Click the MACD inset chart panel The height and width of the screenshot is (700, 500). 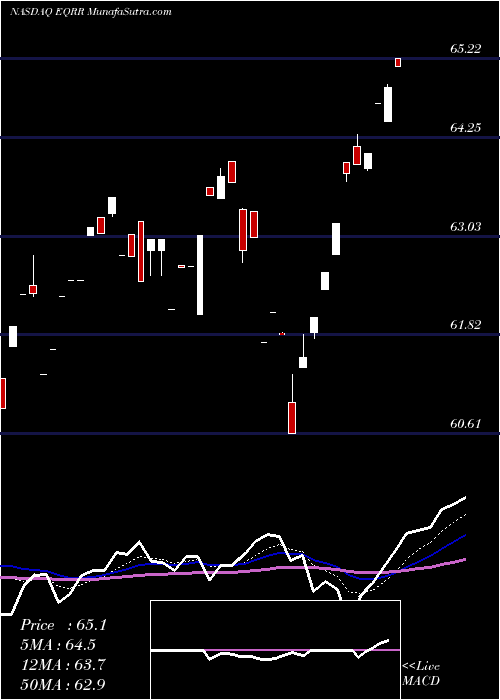pyautogui.click(x=275, y=650)
